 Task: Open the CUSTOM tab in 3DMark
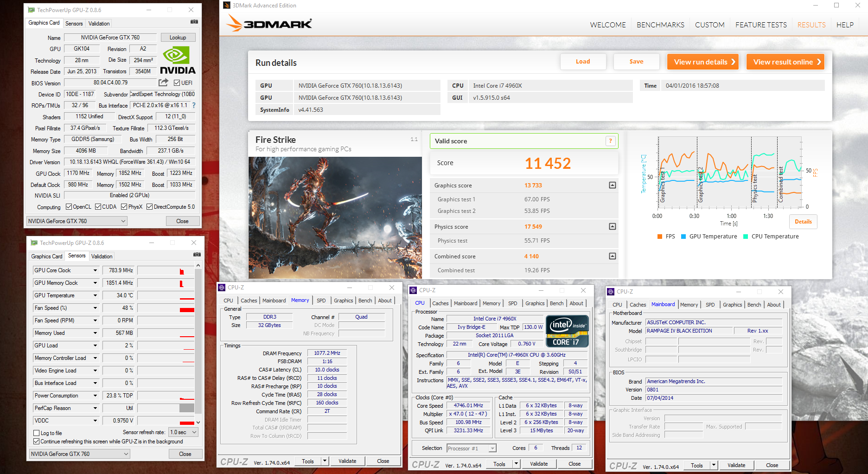coord(709,25)
